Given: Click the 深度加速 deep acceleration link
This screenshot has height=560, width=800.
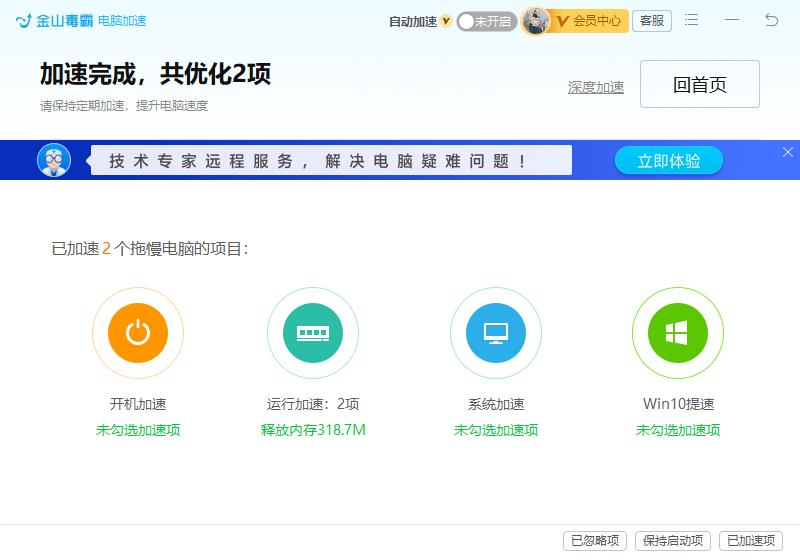Looking at the screenshot, I should click(596, 87).
